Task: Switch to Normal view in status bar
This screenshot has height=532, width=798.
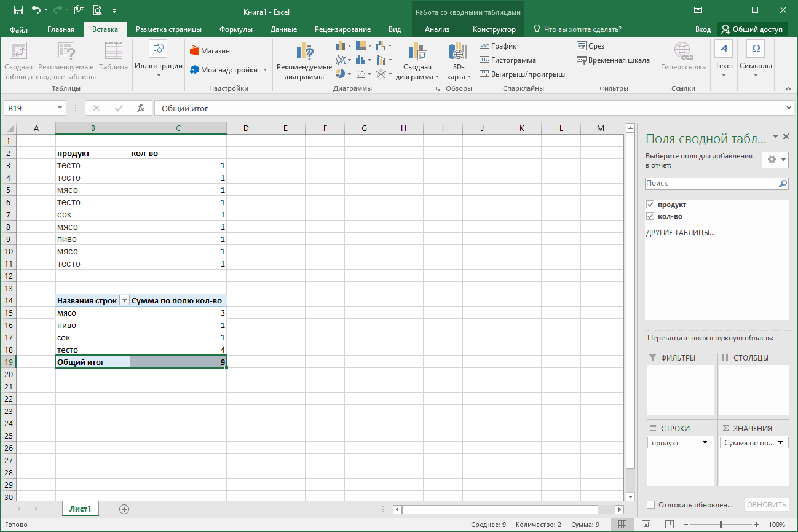Action: (x=623, y=525)
